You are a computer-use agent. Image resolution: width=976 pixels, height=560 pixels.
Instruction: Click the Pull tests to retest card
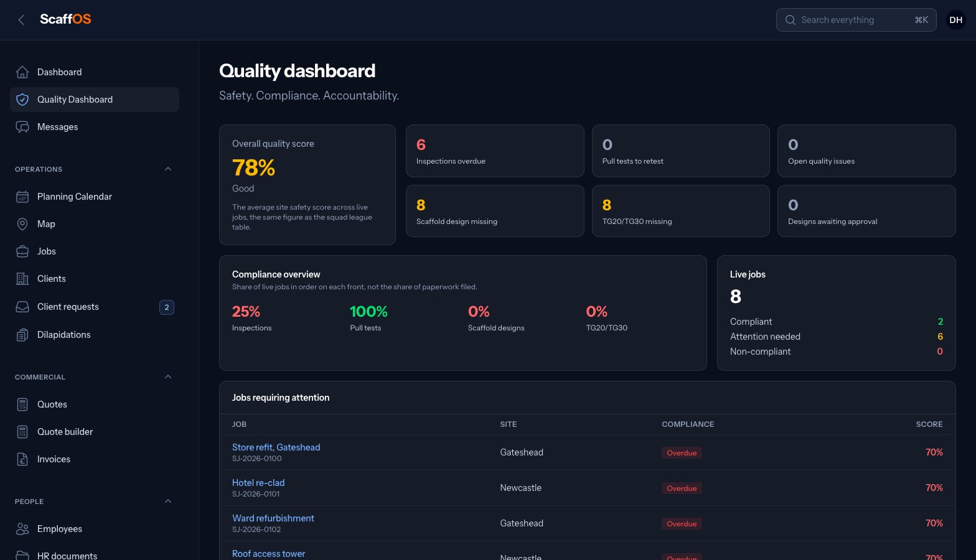point(681,151)
